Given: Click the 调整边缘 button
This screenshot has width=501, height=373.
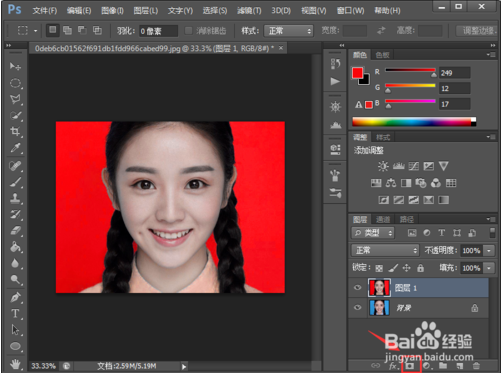Looking at the screenshot, I should pyautogui.click(x=478, y=31).
